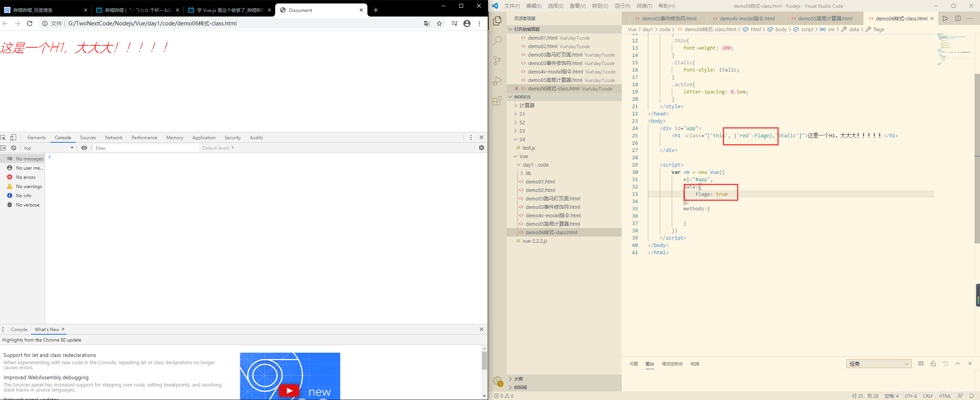The height and width of the screenshot is (400, 980).
Task: Clear output panel list icon
Action: point(921,364)
